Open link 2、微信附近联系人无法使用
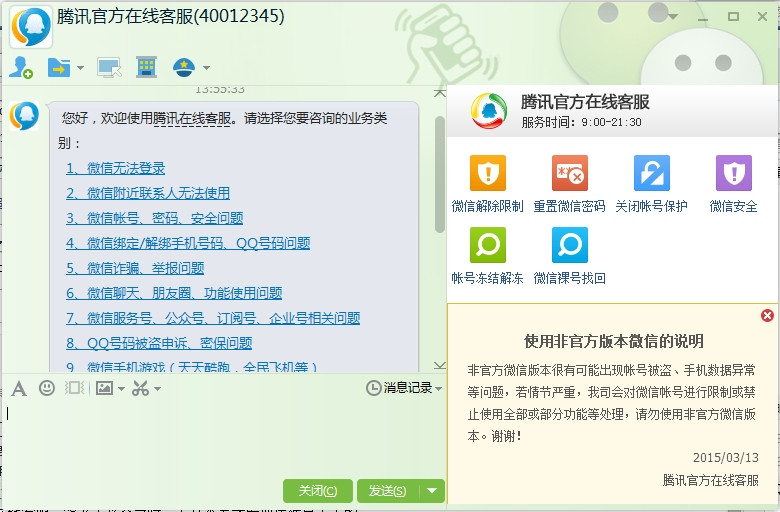Viewport: 780px width, 512px height. point(148,193)
